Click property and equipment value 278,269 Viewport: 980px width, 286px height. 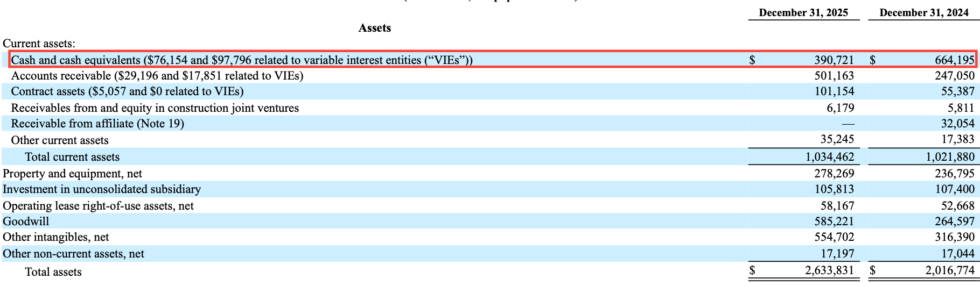click(834, 174)
